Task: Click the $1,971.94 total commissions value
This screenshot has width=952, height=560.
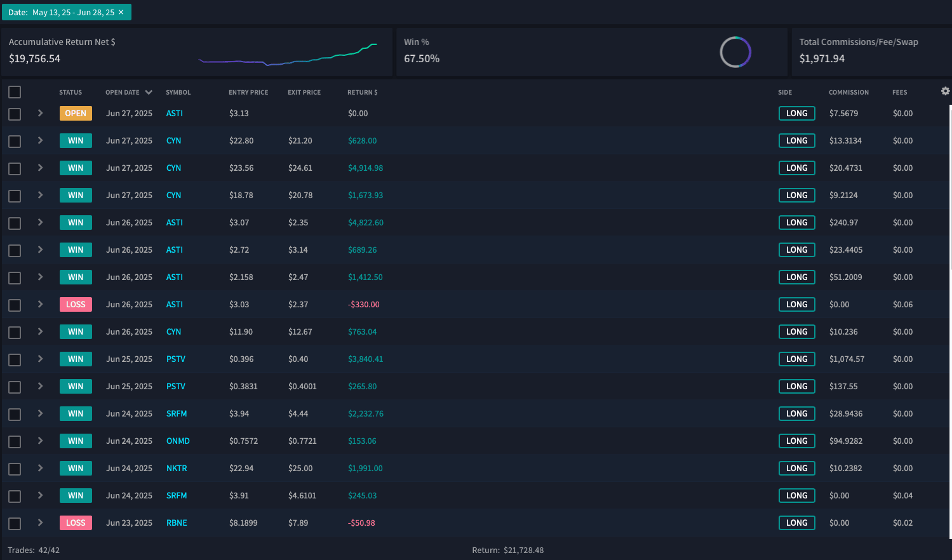Action: 822,59
